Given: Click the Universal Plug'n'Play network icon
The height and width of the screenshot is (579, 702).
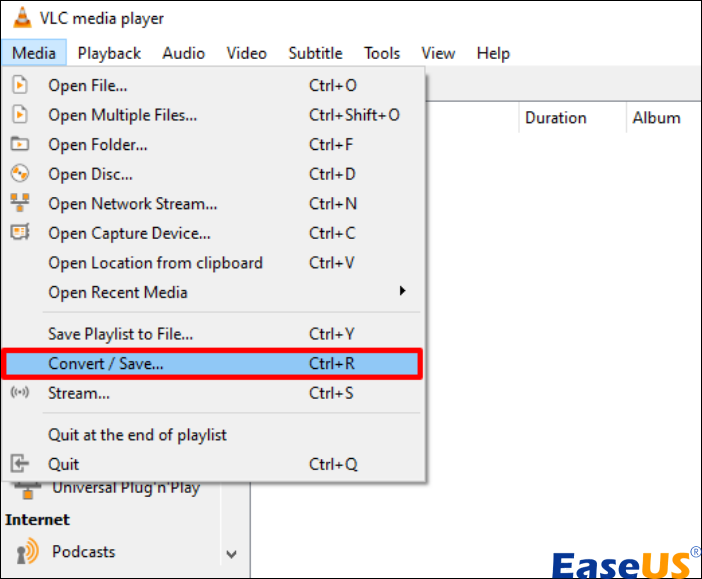Looking at the screenshot, I should point(27,490).
